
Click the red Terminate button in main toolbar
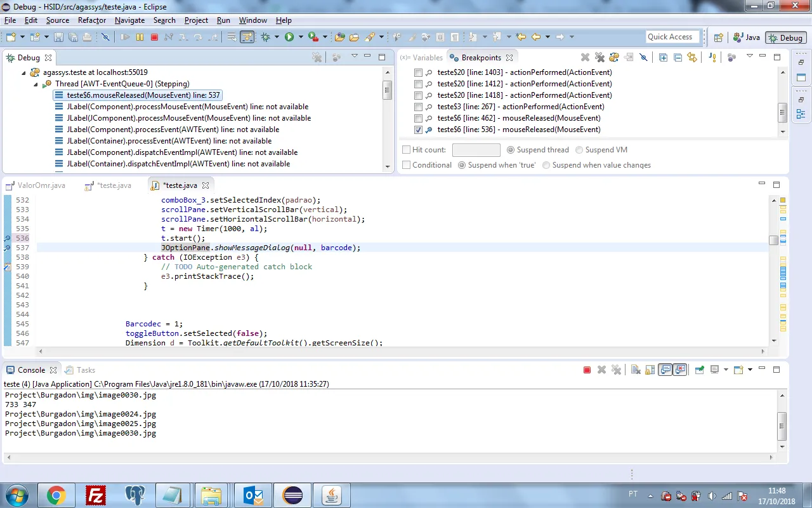(x=154, y=37)
